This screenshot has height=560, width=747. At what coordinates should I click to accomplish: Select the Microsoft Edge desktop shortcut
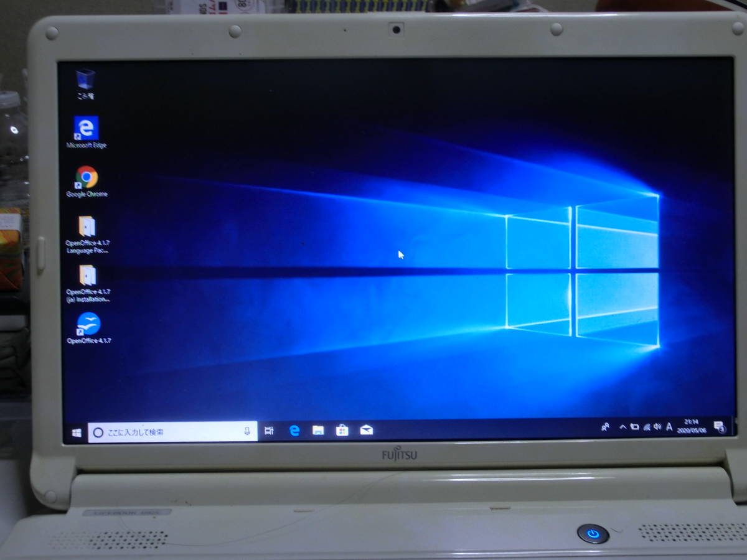coord(86,132)
